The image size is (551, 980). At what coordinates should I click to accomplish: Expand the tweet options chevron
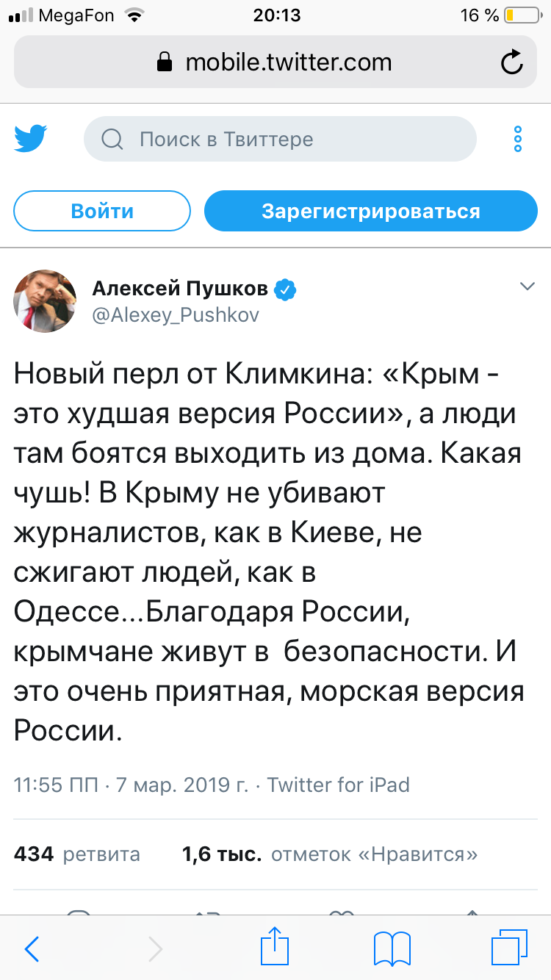point(527,287)
